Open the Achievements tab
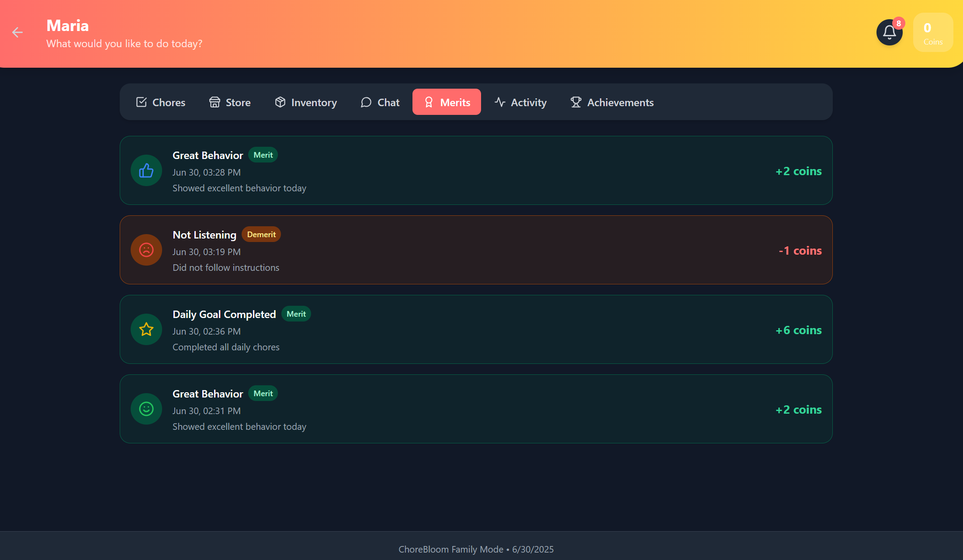Screen dimensions: 963x560 [x=612, y=102]
